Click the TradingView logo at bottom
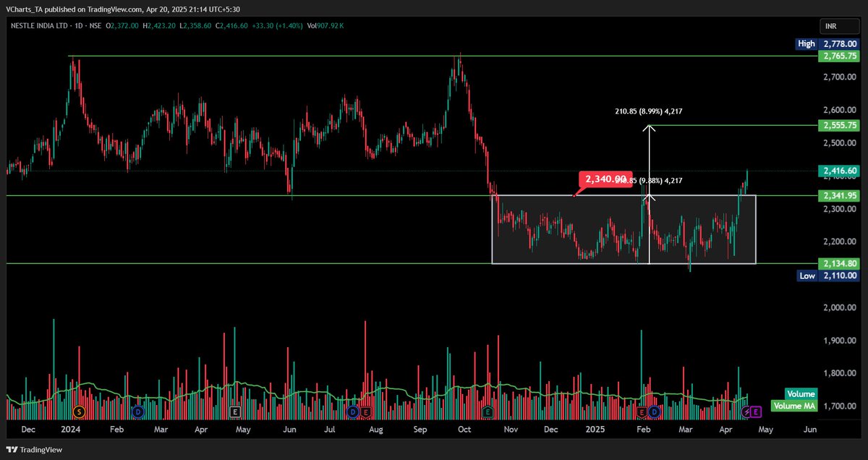This screenshot has width=868, height=460. pos(34,449)
